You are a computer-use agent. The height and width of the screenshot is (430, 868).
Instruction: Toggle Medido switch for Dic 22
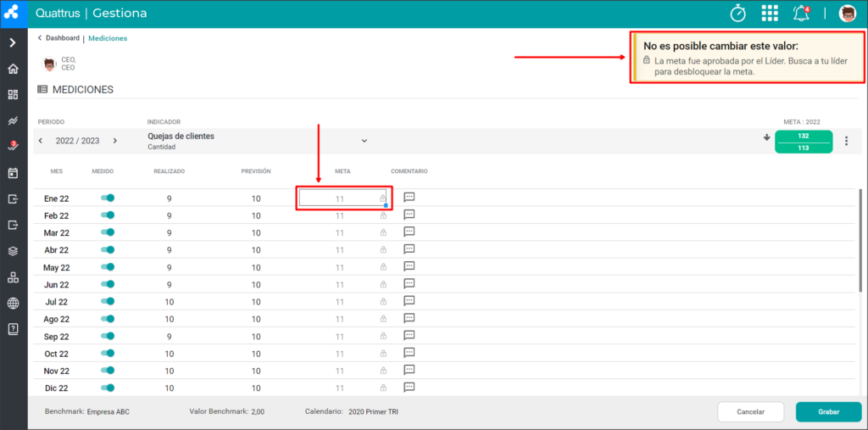click(x=108, y=388)
